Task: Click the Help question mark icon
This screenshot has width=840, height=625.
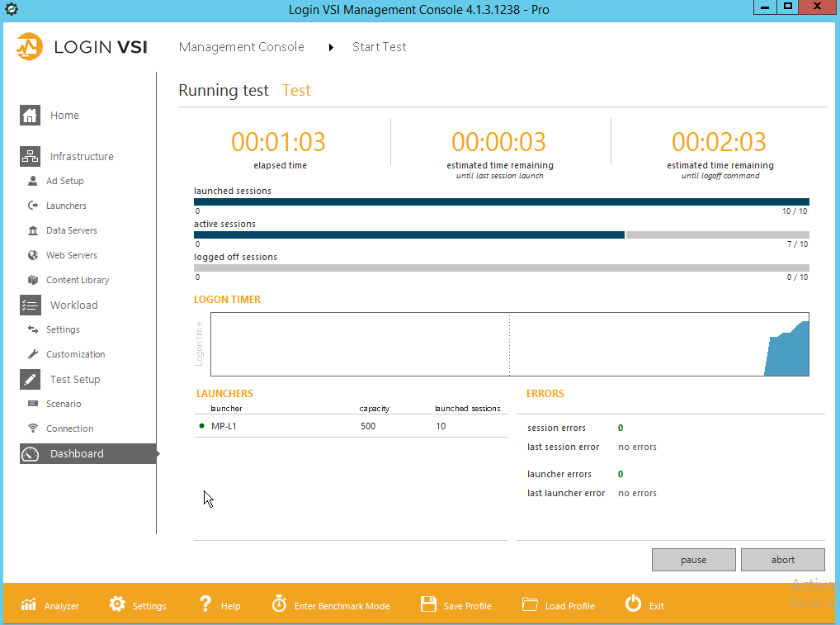Action: [205, 604]
